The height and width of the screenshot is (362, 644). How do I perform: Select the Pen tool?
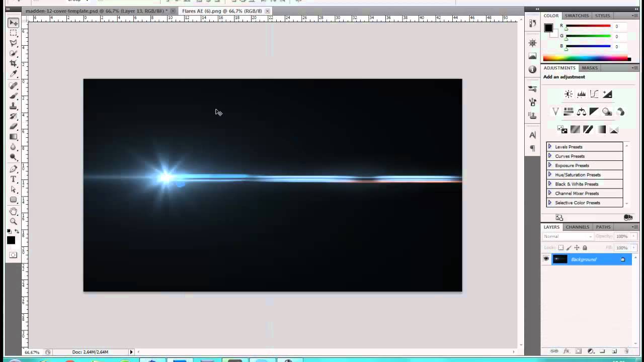pos(14,169)
